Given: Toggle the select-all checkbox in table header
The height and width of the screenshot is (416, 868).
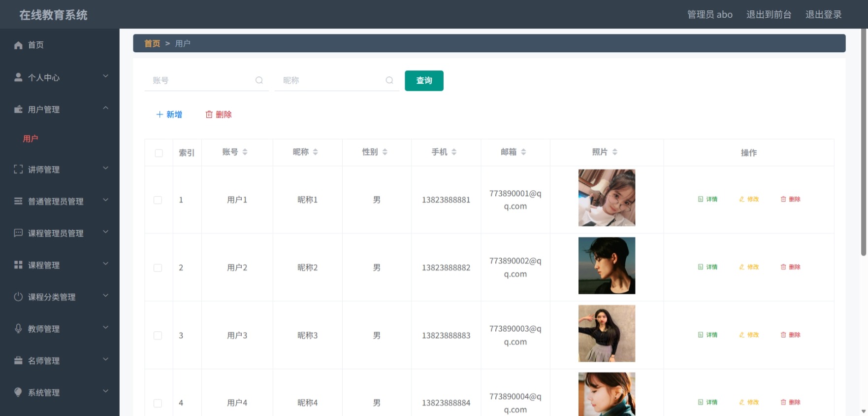Looking at the screenshot, I should pyautogui.click(x=159, y=153).
